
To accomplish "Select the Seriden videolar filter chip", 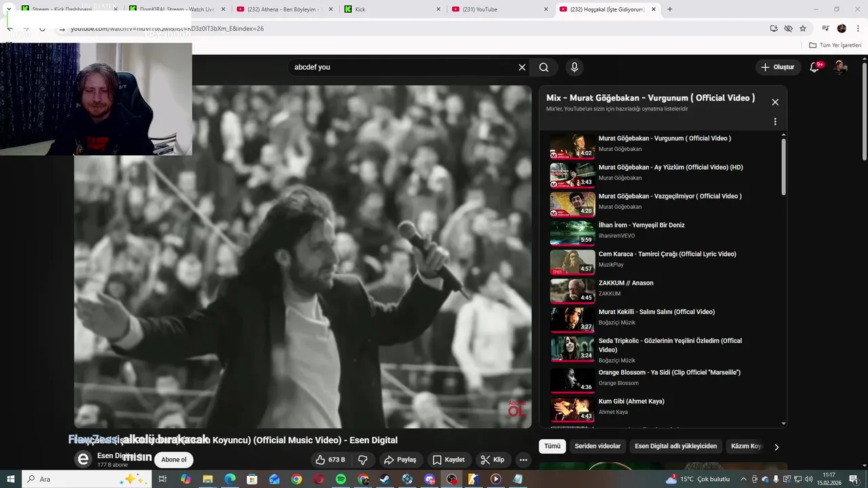I will click(x=597, y=446).
